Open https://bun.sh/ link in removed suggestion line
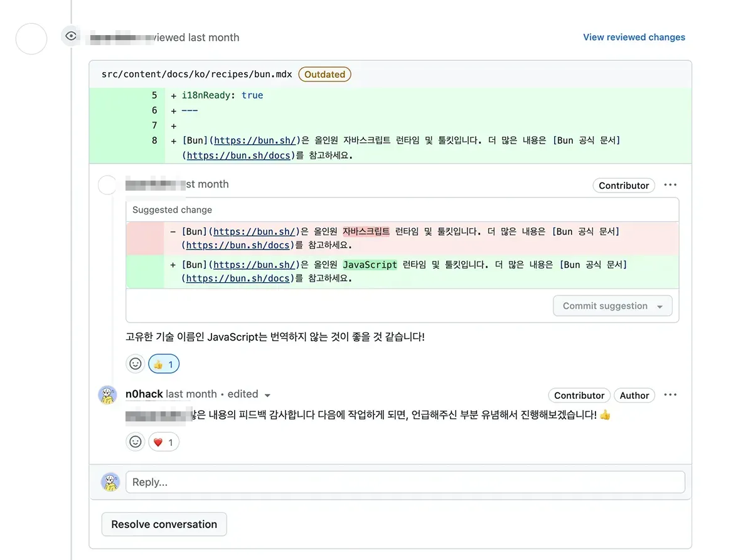The height and width of the screenshot is (560, 753). pyautogui.click(x=254, y=231)
